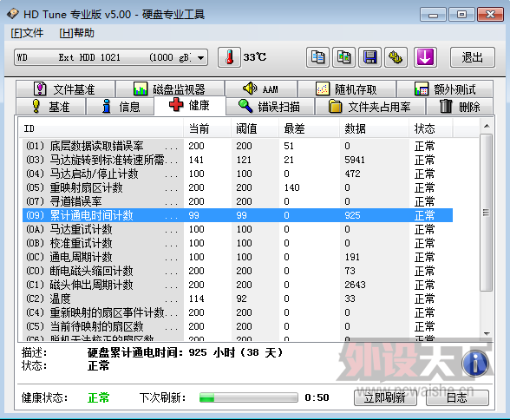This screenshot has height=420, width=510.
Task: Switch to the 磁盘监视器 tab
Action: click(170, 89)
